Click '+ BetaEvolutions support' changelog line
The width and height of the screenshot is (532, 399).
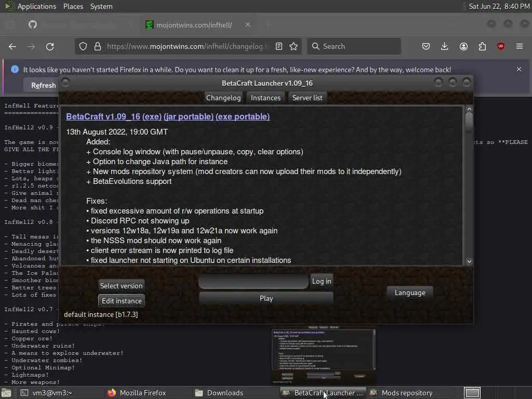129,181
